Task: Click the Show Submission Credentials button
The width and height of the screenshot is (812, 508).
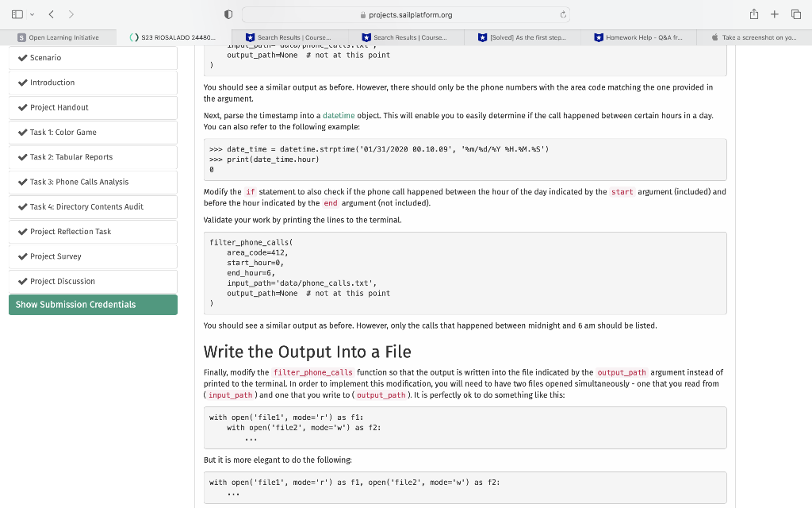Action: pos(93,304)
